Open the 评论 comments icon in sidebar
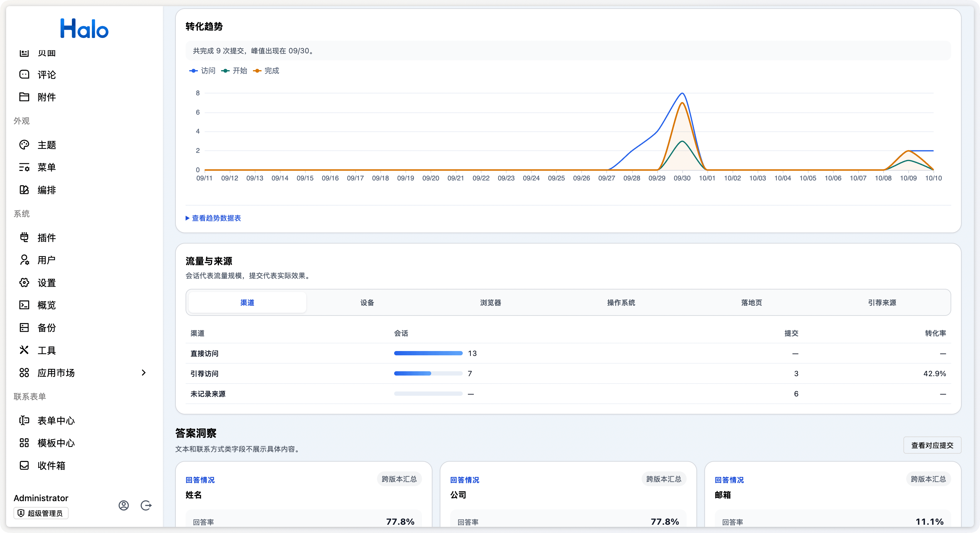 tap(24, 74)
